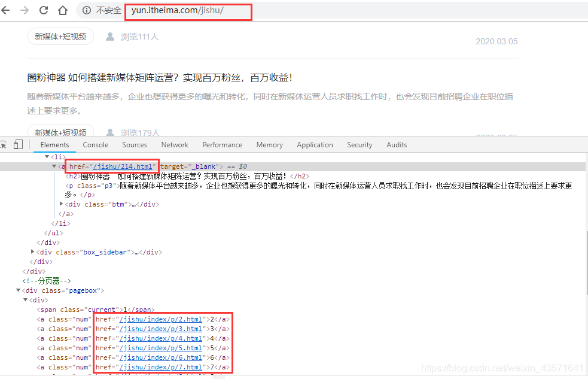Switch to the Application tab
588x379 pixels.
click(x=315, y=145)
